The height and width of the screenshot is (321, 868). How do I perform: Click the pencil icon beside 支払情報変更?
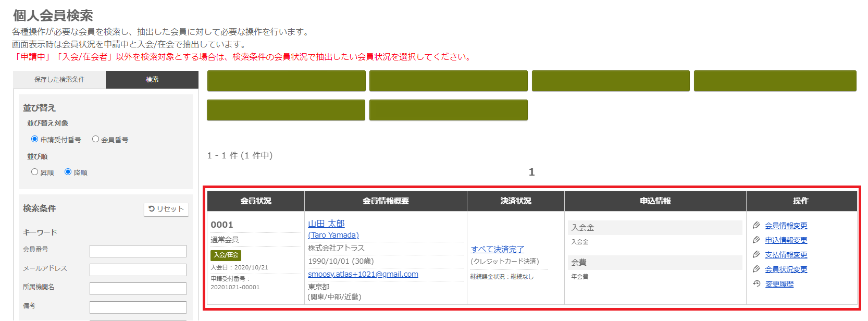click(757, 254)
